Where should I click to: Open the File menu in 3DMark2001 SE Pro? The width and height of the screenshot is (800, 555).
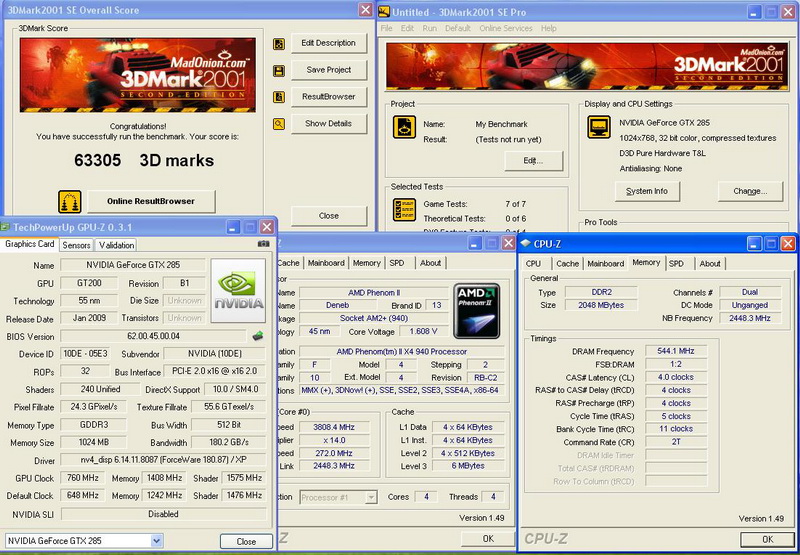coord(386,29)
